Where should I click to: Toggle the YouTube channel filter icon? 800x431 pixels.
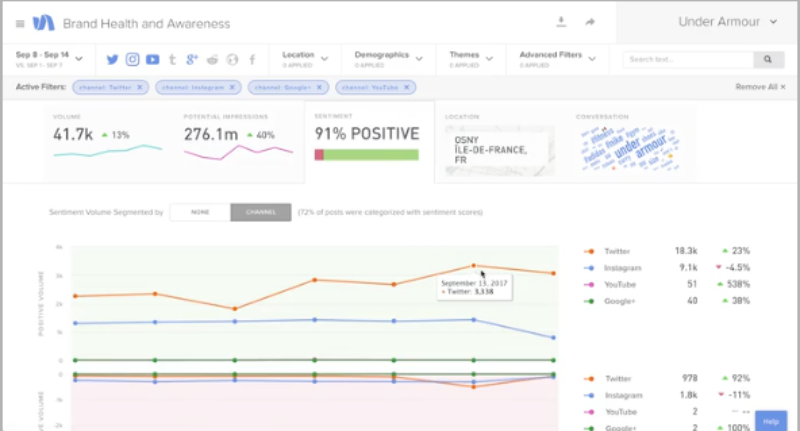(153, 60)
